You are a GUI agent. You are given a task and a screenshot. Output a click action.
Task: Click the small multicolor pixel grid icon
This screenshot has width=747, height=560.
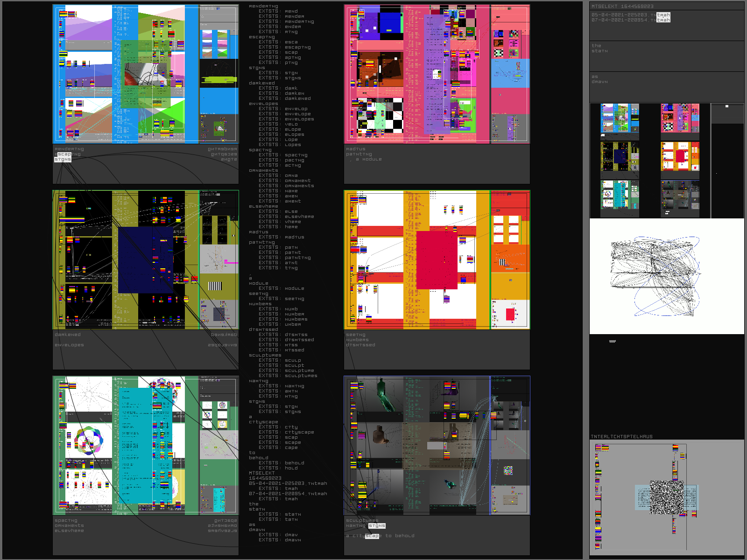coord(508,470)
